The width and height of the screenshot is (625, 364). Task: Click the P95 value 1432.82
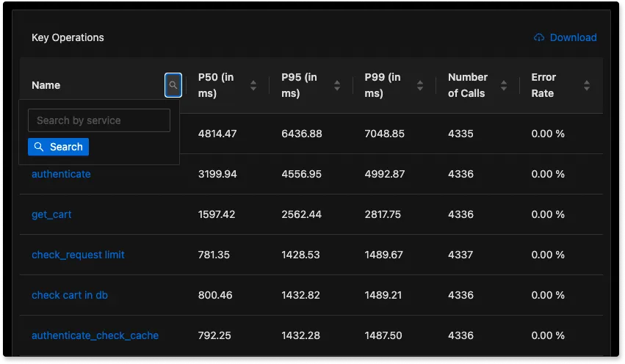click(300, 295)
